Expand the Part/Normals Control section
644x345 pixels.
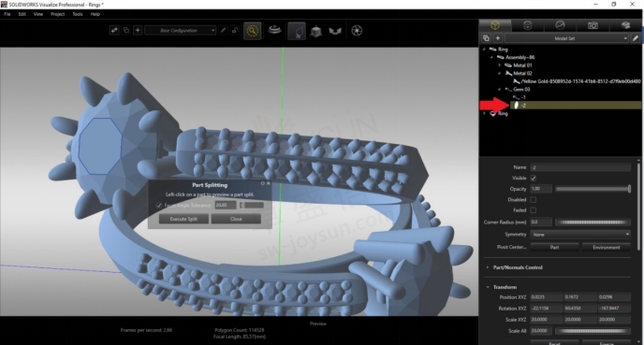pyautogui.click(x=518, y=267)
